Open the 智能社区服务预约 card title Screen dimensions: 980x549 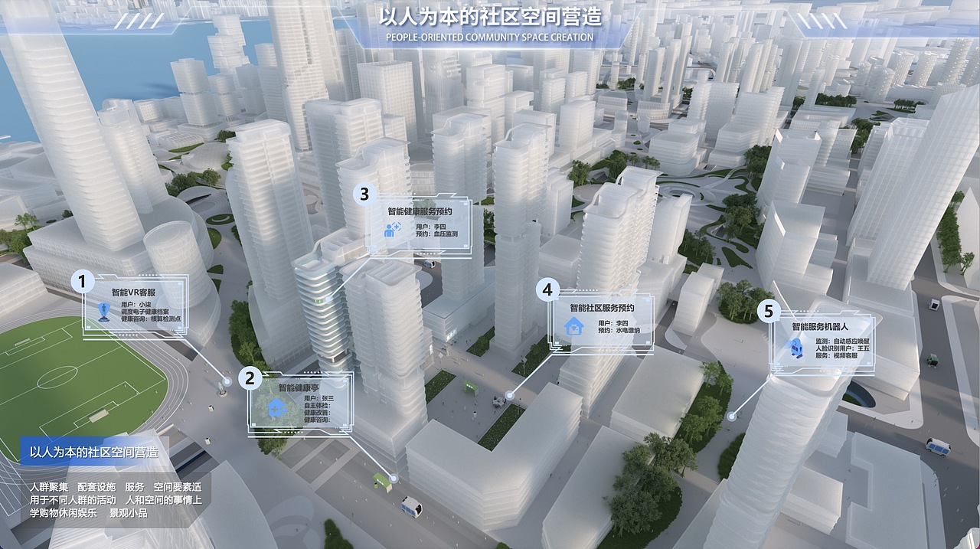(x=602, y=308)
